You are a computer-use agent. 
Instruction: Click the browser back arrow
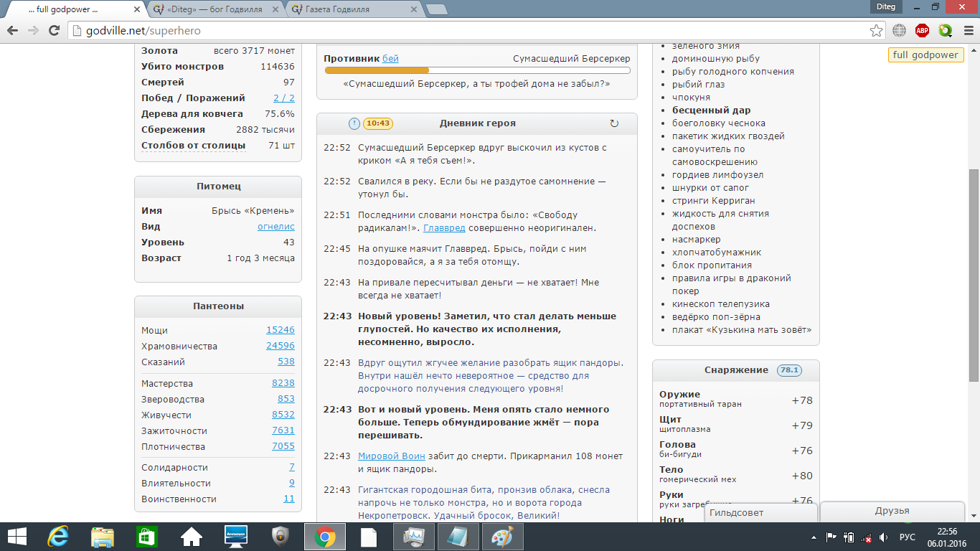[12, 31]
